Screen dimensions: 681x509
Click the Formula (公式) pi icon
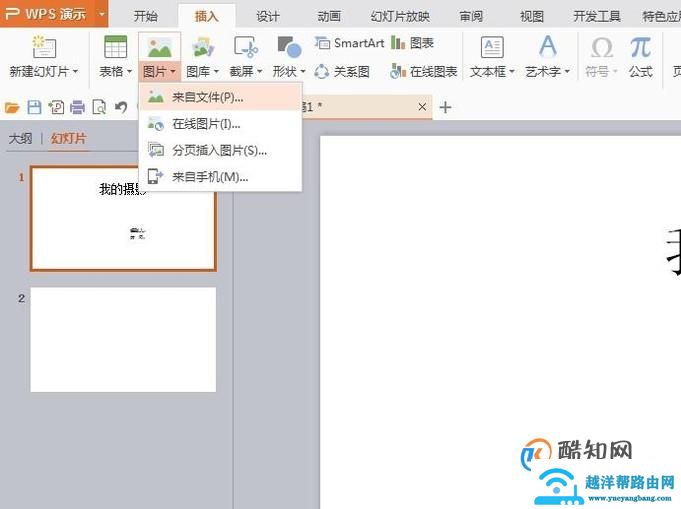[x=640, y=47]
